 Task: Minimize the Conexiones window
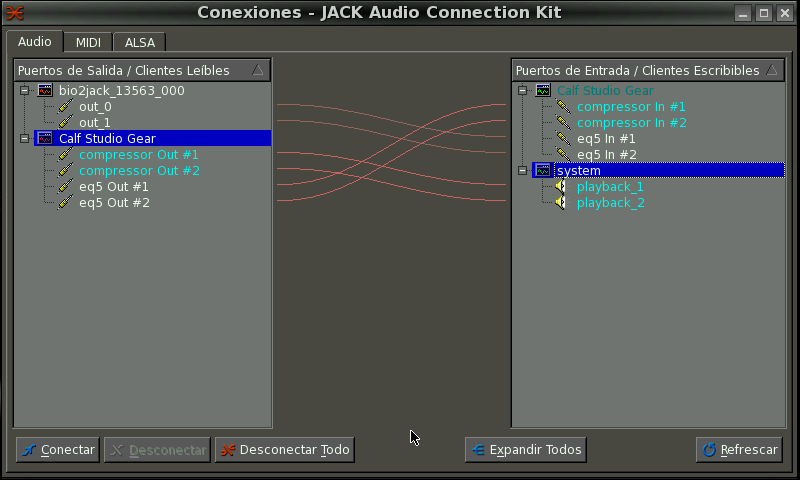(x=743, y=13)
